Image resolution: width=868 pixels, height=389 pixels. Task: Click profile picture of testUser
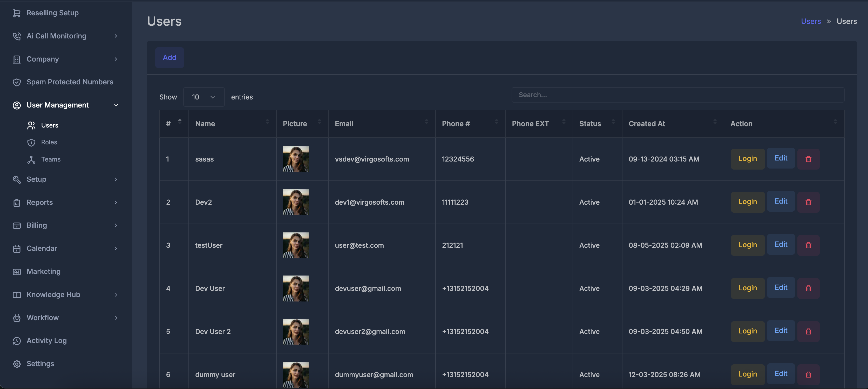pos(295,245)
